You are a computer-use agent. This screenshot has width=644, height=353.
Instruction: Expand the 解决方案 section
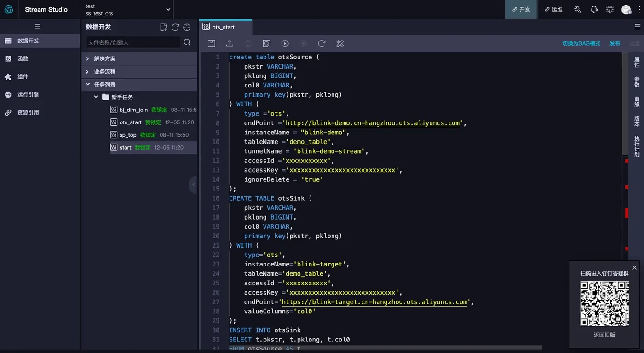click(x=105, y=59)
